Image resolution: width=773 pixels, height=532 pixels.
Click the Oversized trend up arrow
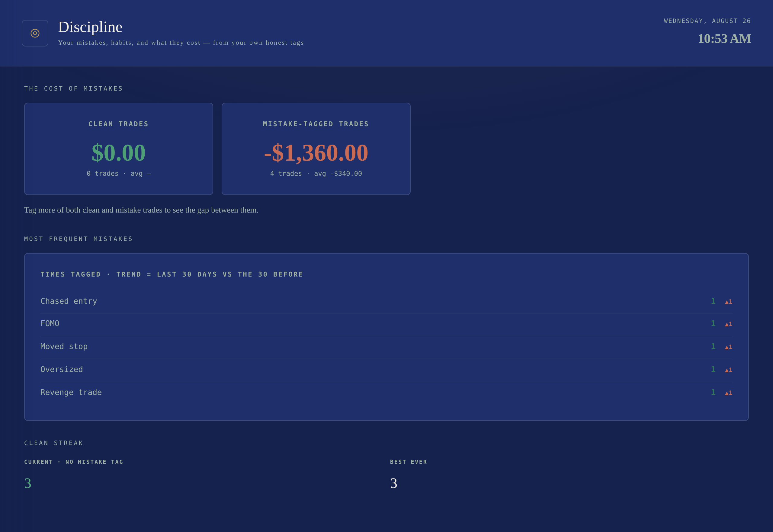click(x=729, y=370)
